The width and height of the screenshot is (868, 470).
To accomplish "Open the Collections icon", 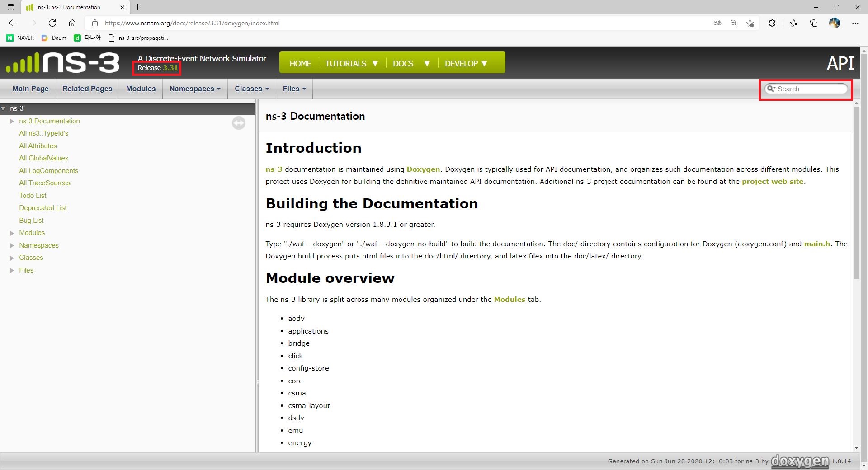I will coord(814,23).
